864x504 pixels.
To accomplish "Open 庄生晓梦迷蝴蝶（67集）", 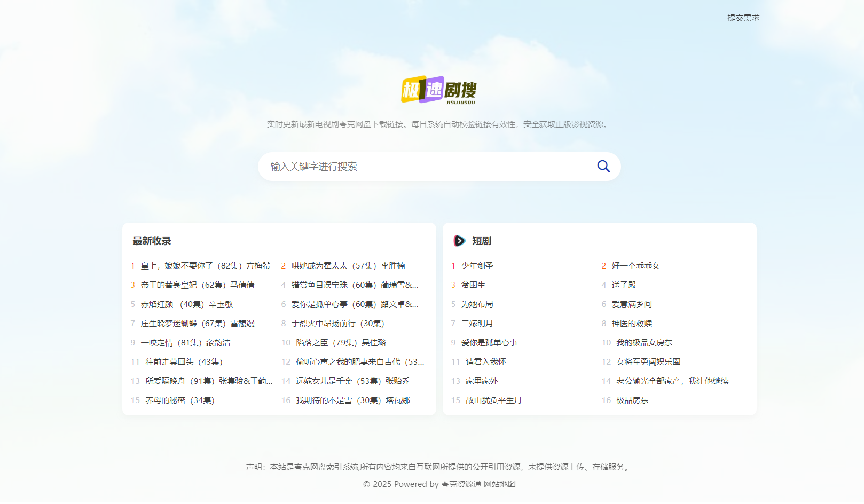I will [x=198, y=324].
